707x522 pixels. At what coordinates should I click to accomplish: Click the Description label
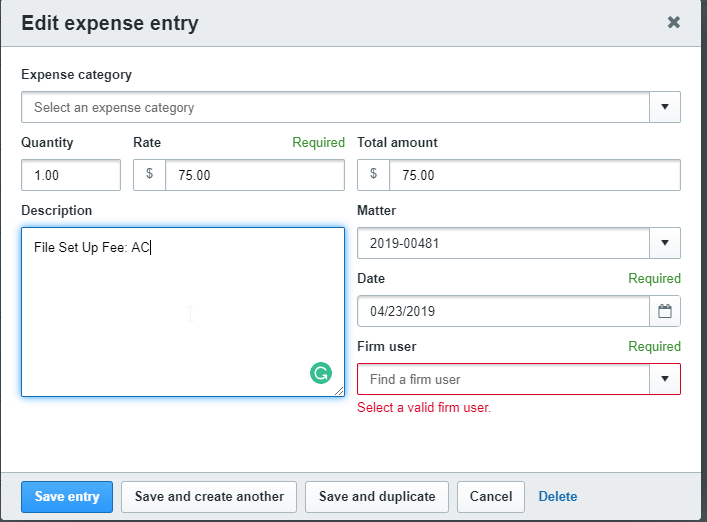point(56,211)
